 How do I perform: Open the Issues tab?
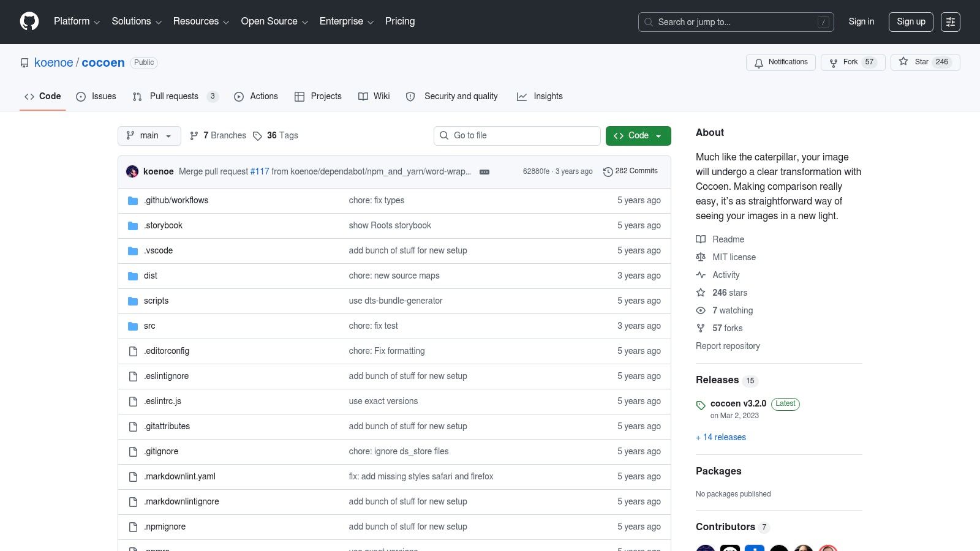pos(96,96)
